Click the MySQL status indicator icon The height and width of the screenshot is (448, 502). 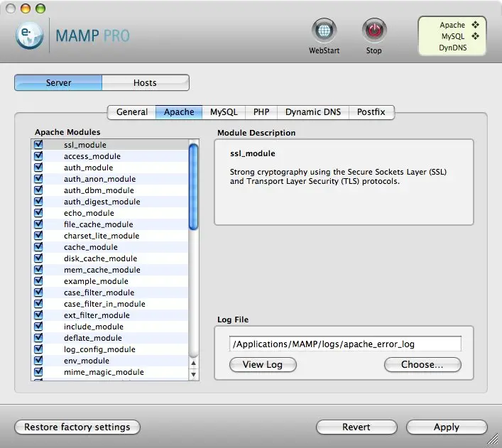476,36
